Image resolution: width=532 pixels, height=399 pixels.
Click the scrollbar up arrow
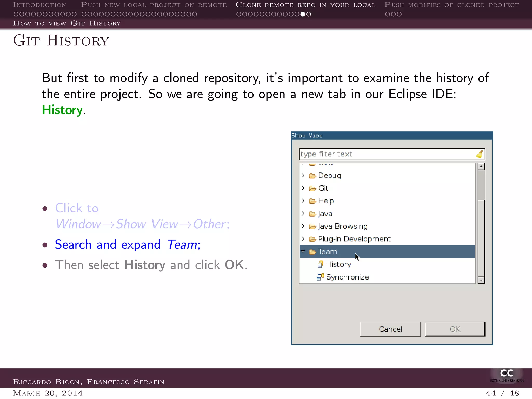(x=481, y=167)
